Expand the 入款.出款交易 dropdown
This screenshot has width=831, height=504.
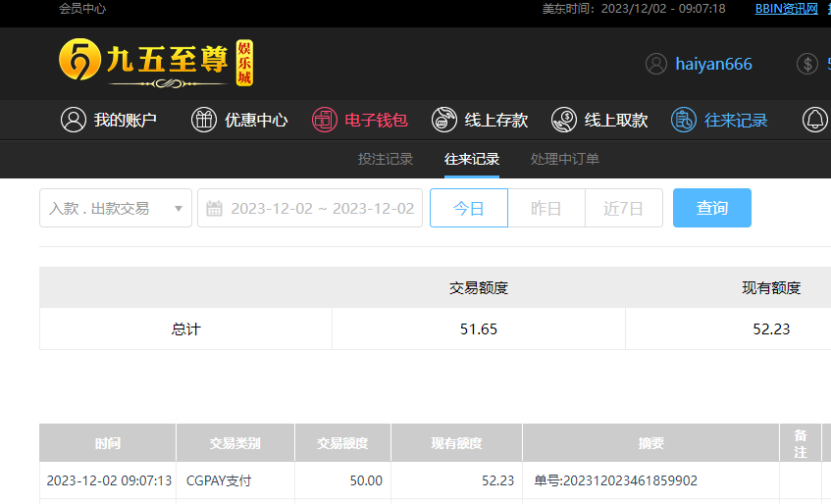tap(116, 208)
